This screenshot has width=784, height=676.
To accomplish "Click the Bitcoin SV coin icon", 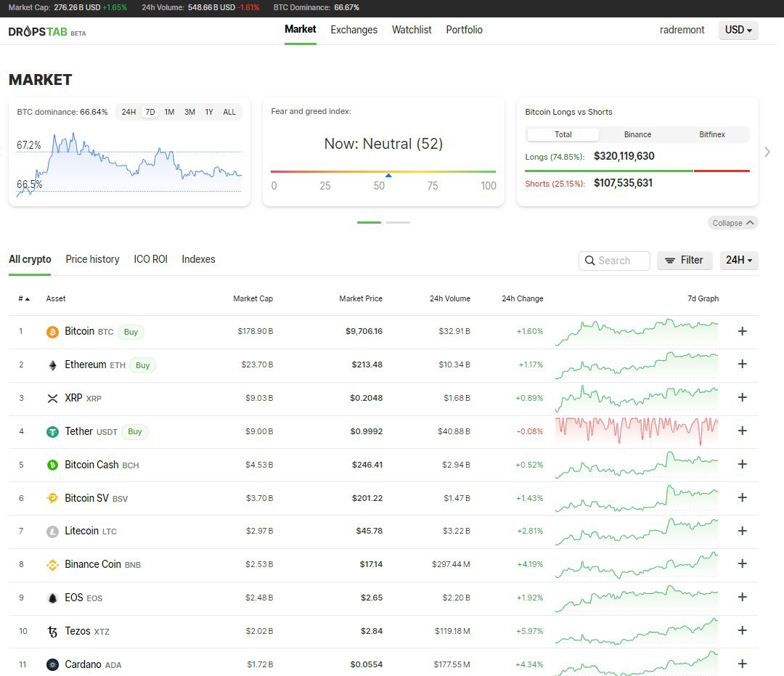I will [x=52, y=498].
